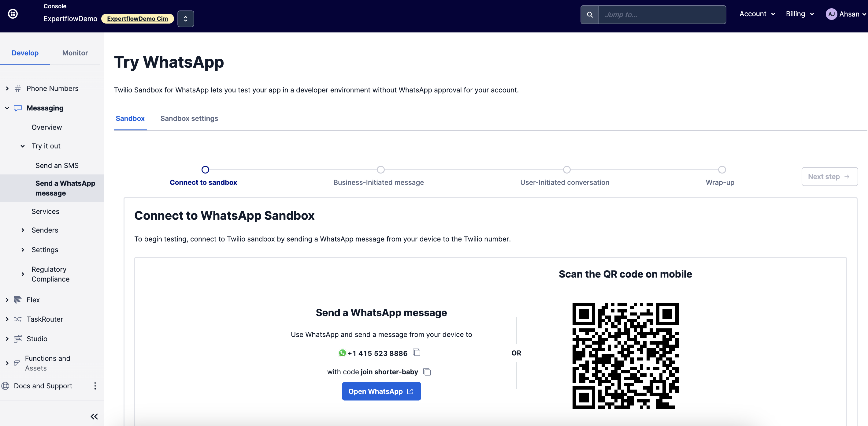Screen dimensions: 868x426
Task: Expand the TaskRouter section
Action: click(7, 319)
